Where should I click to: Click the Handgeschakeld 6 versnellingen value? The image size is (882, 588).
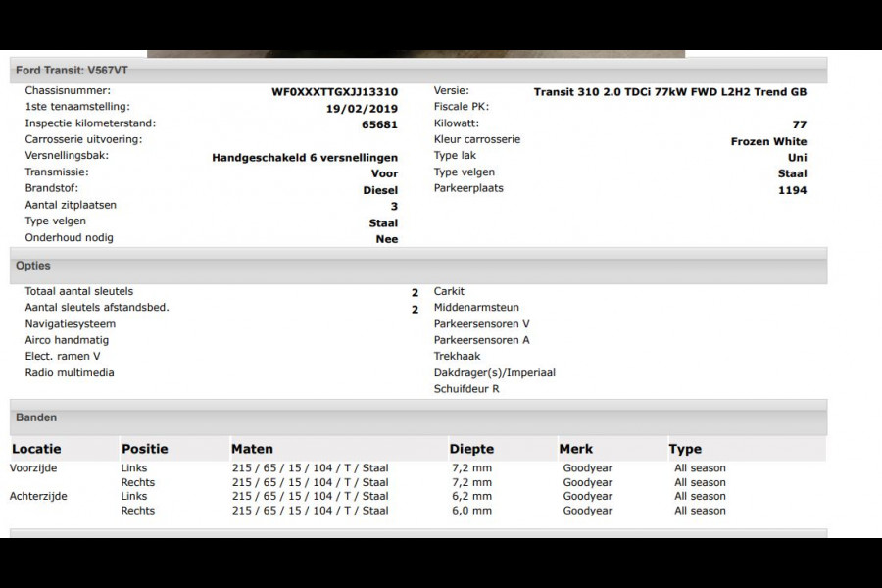point(305,158)
